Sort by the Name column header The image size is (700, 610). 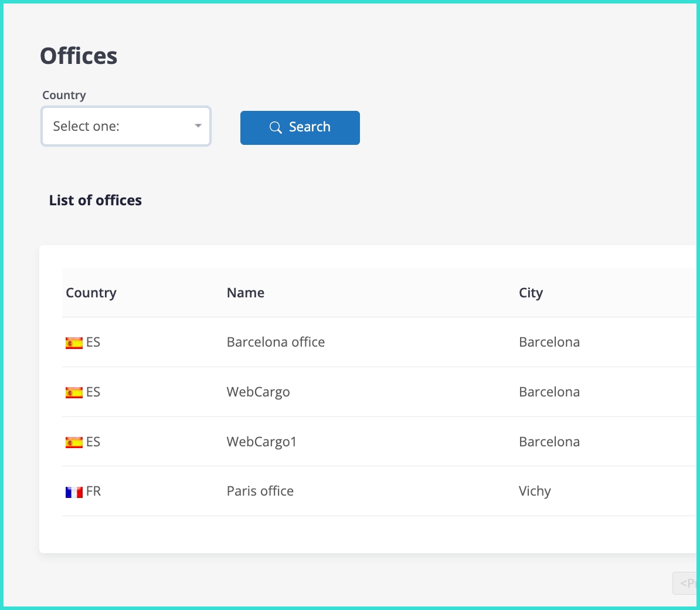tap(245, 293)
